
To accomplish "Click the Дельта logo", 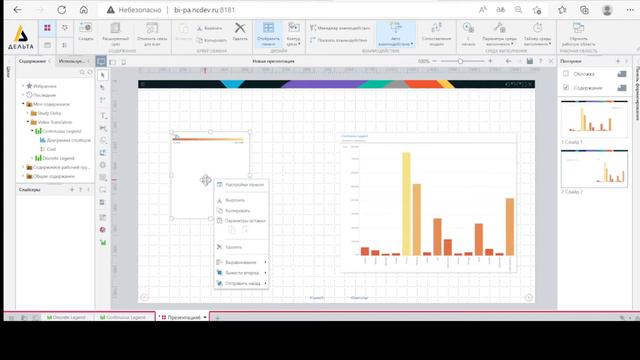I will click(21, 37).
